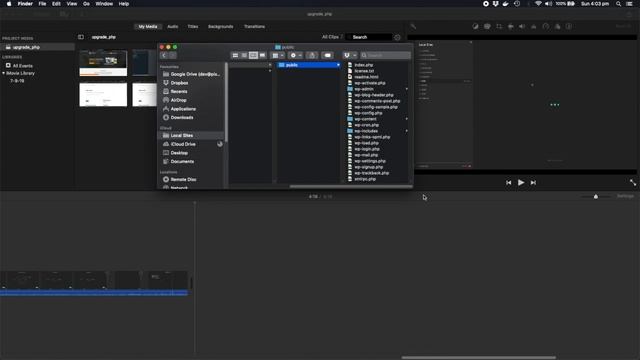Select the wp-config.php file
Image resolution: width=640 pixels, height=360 pixels.
coord(365,113)
